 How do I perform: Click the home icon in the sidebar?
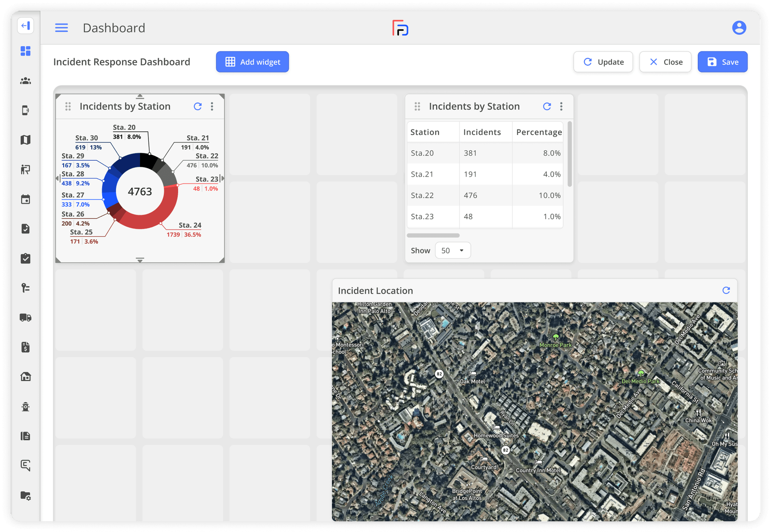click(x=25, y=377)
